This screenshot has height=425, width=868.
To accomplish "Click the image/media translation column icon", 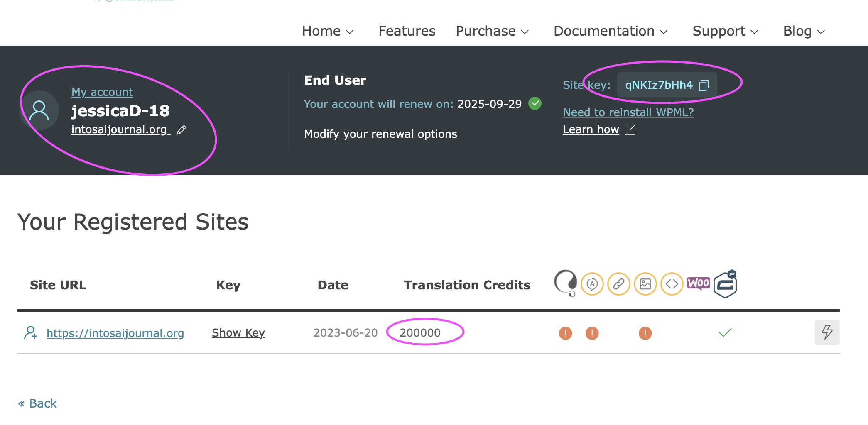I will pyautogui.click(x=645, y=284).
